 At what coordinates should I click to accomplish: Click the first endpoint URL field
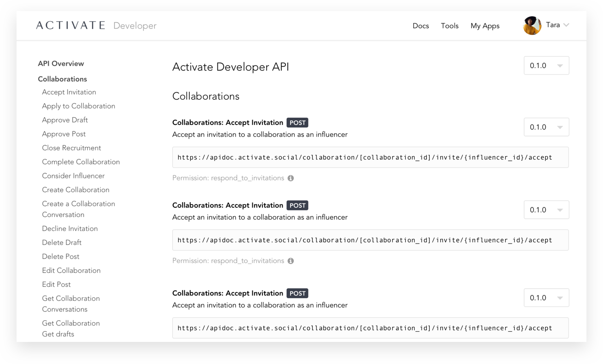pos(370,157)
